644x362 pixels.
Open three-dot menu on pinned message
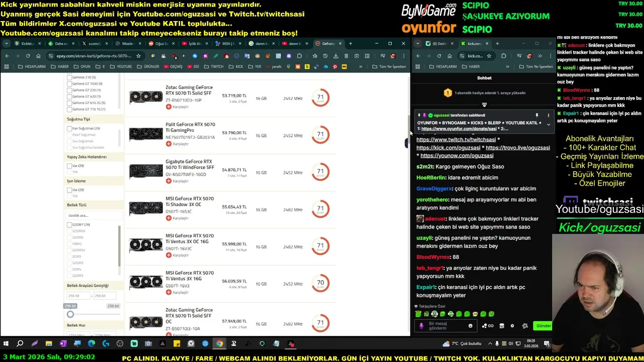pos(548,115)
